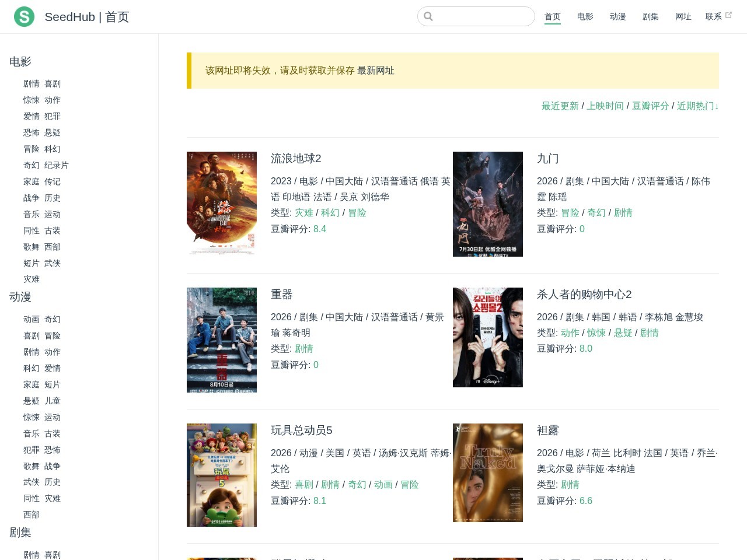Click the external link icon beside 联系
Screen dimensions: 747x560
[x=728, y=15]
